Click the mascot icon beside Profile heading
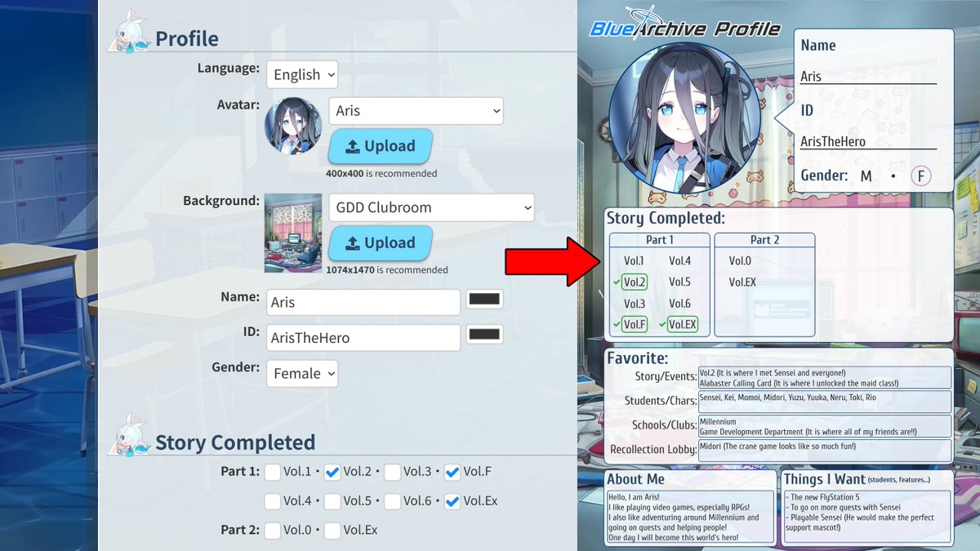980x551 pixels. point(130,33)
